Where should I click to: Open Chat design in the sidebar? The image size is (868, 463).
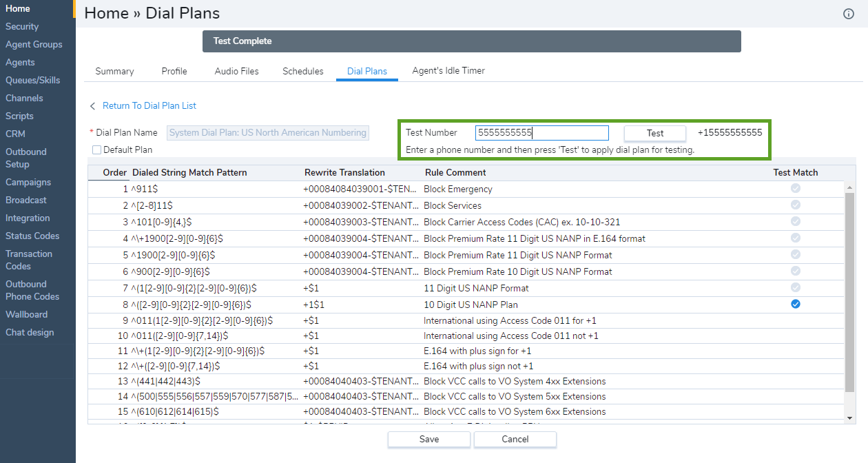(x=30, y=332)
